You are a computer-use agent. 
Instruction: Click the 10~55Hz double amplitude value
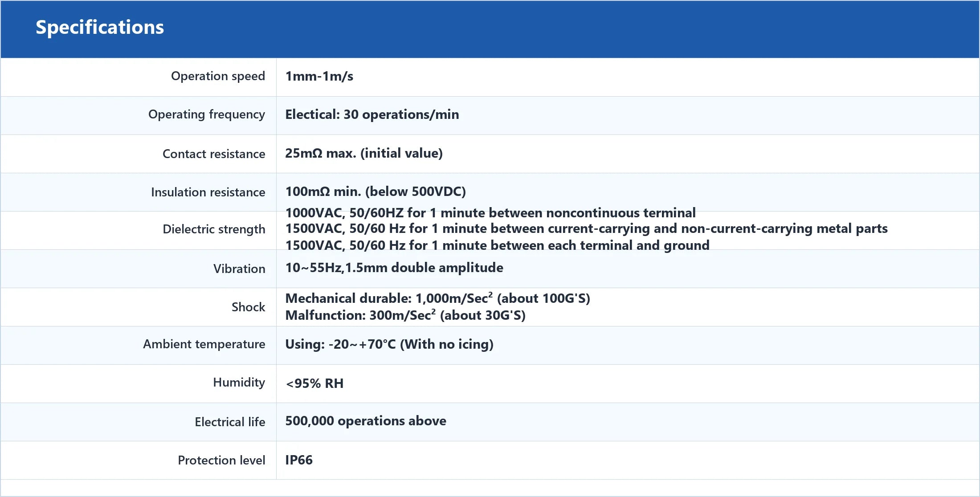394,268
